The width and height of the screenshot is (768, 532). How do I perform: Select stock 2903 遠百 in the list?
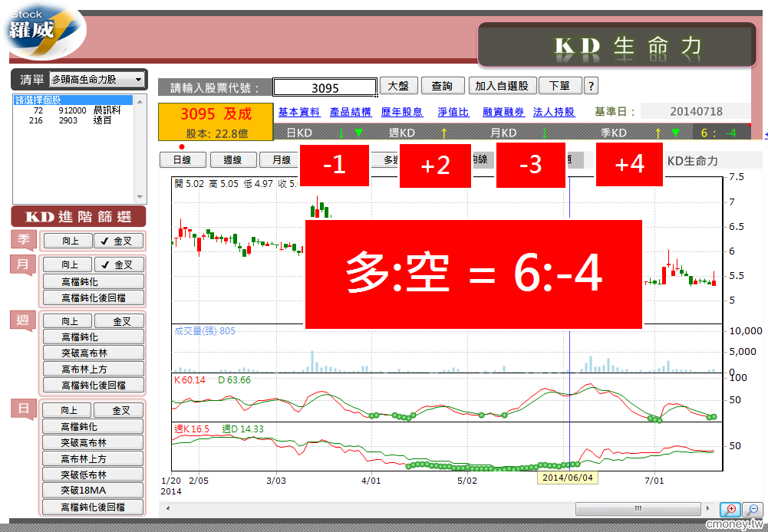click(x=73, y=120)
